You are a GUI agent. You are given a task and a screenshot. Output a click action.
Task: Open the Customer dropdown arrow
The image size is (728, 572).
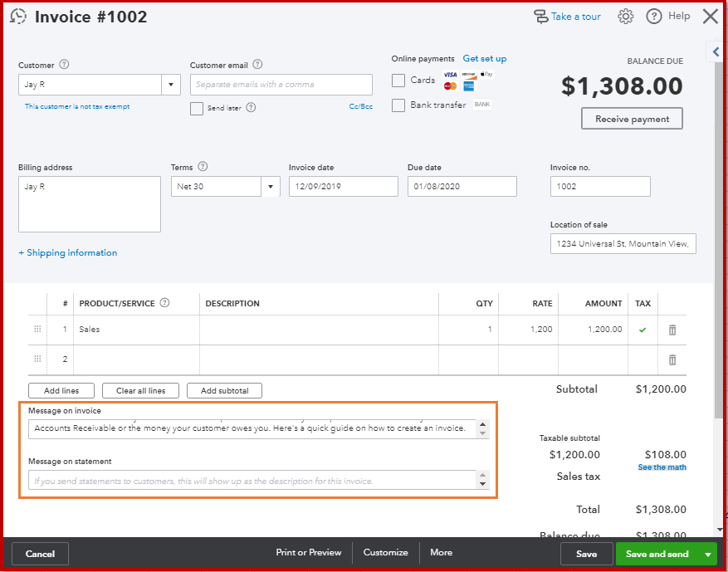(x=171, y=85)
